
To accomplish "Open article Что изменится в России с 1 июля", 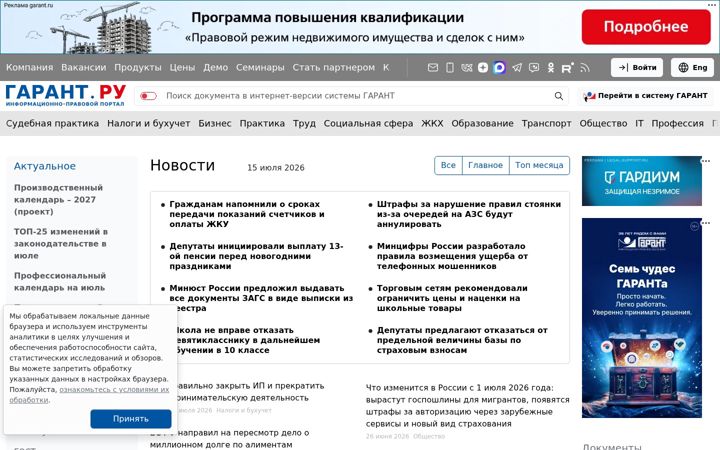I will click(467, 405).
